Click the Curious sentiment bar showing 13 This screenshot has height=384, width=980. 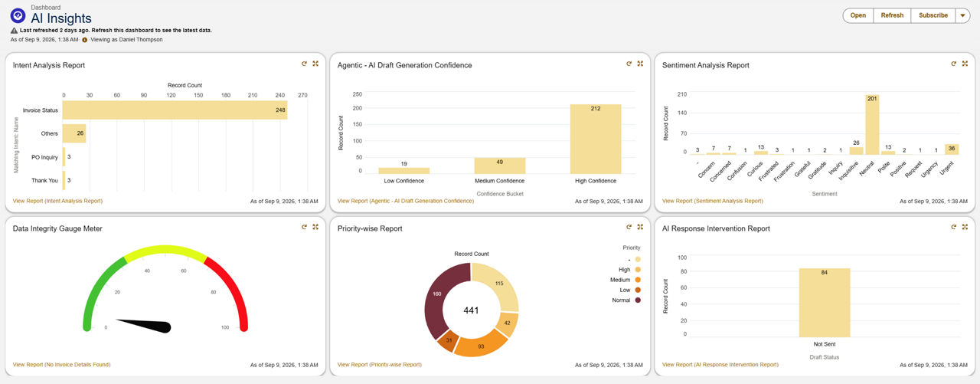tap(760, 153)
